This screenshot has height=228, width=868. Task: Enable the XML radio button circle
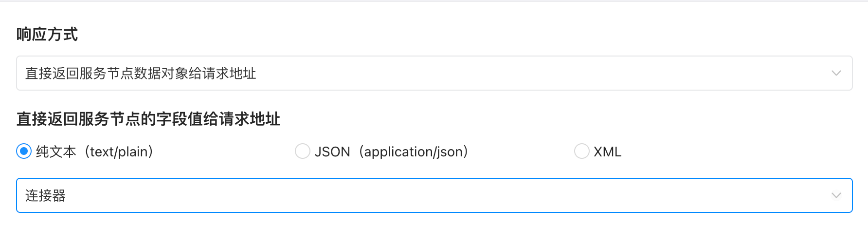coord(581,152)
